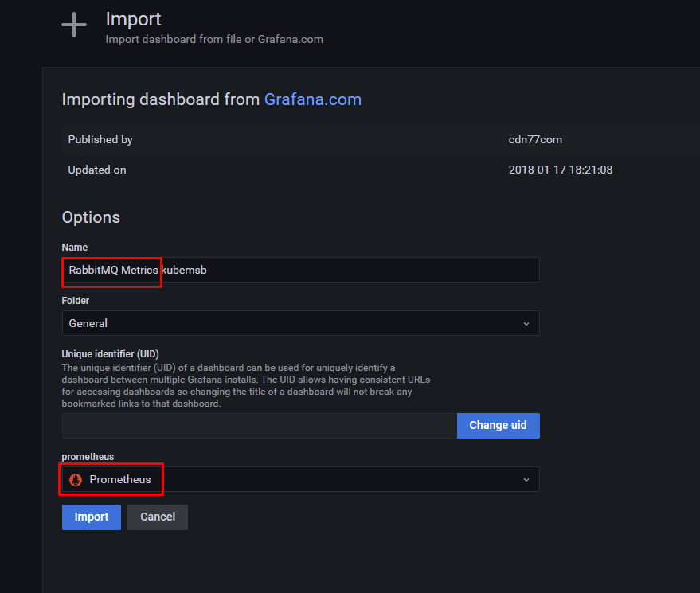The width and height of the screenshot is (700, 593).
Task: Click the Import page title
Action: click(133, 19)
